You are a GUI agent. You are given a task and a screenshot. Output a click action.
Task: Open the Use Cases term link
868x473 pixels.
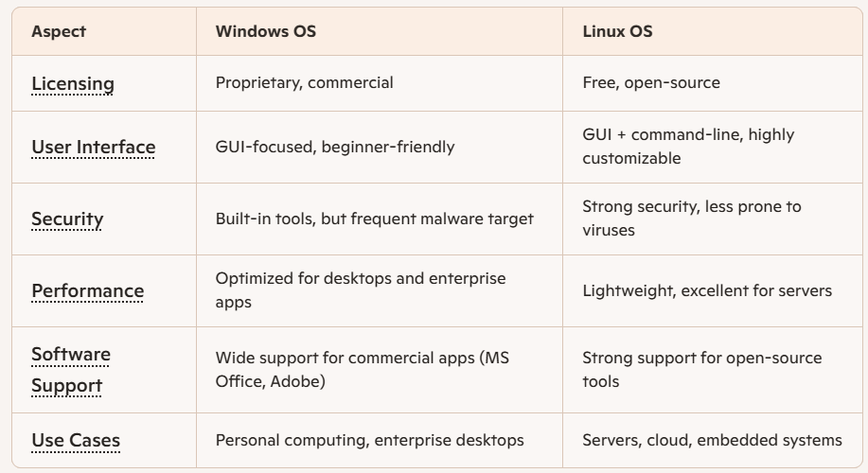(76, 440)
